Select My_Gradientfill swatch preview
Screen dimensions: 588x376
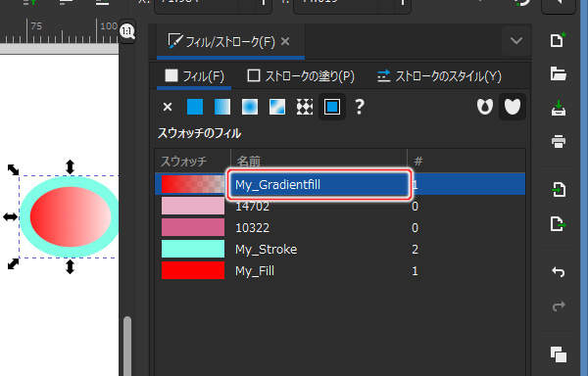click(x=193, y=184)
